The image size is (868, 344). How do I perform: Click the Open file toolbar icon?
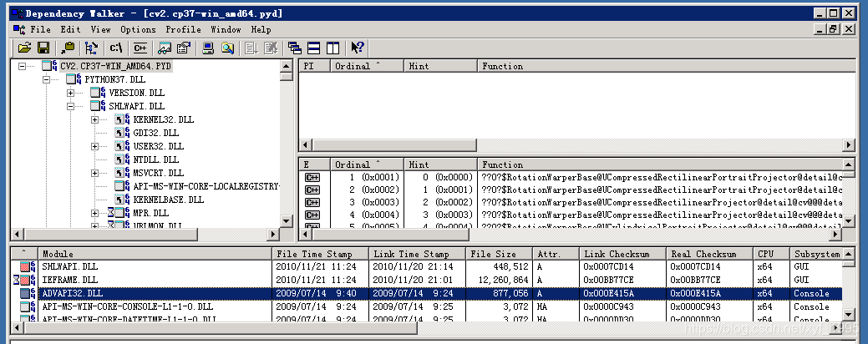pos(23,48)
